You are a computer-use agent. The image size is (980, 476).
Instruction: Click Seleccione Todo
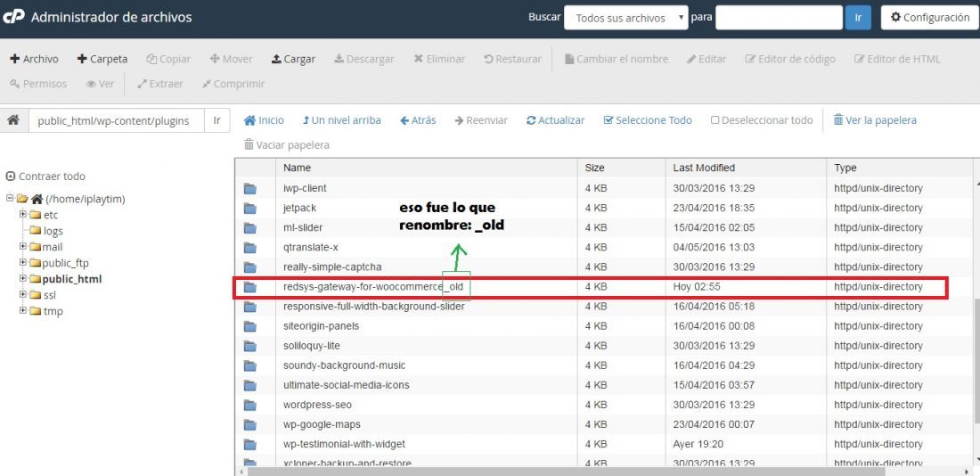pos(648,120)
